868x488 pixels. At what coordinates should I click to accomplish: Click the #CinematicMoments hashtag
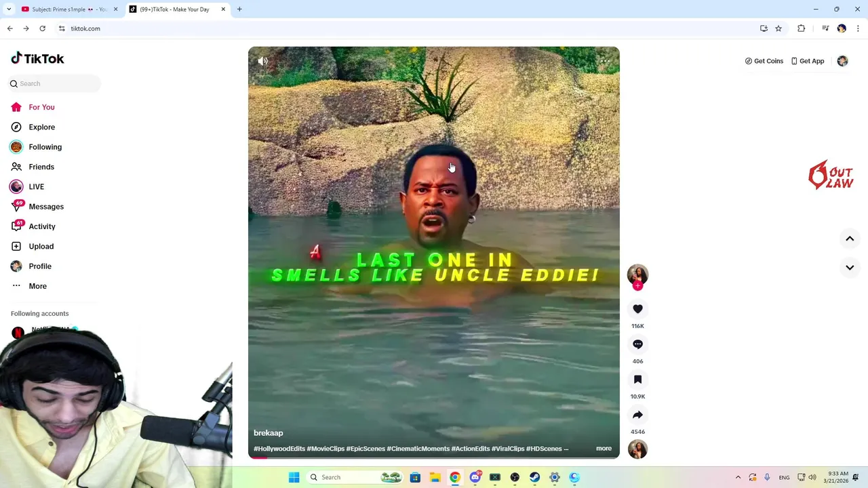418,449
